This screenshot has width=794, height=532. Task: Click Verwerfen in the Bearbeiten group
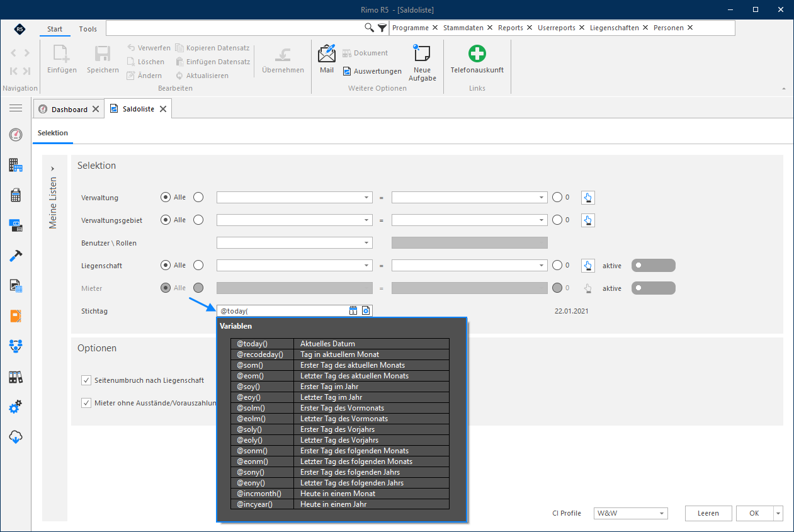tap(149, 48)
